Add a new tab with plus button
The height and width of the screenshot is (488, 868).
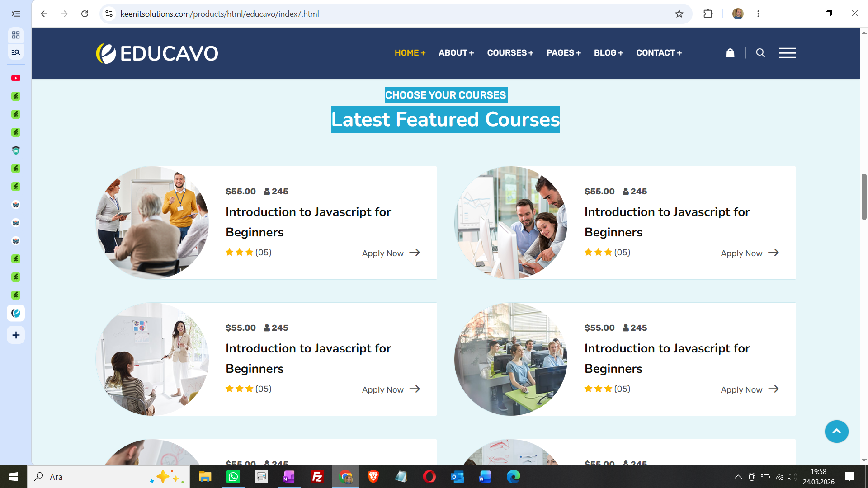click(x=16, y=335)
